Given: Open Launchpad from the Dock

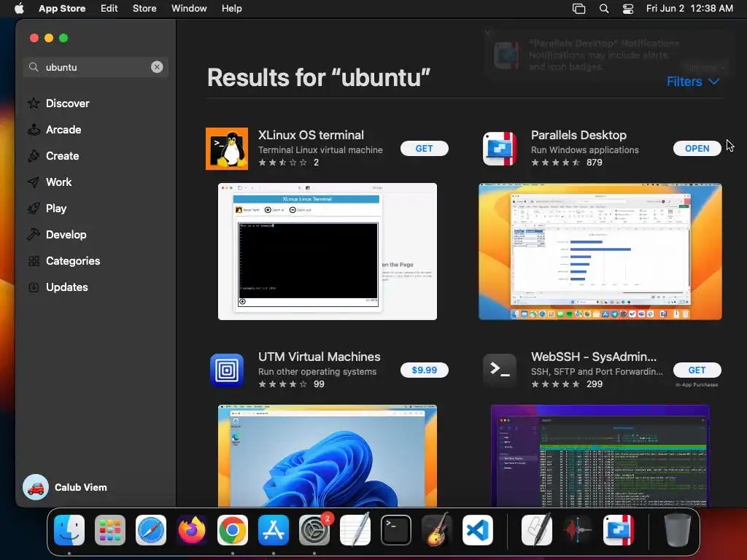Looking at the screenshot, I should click(x=110, y=530).
